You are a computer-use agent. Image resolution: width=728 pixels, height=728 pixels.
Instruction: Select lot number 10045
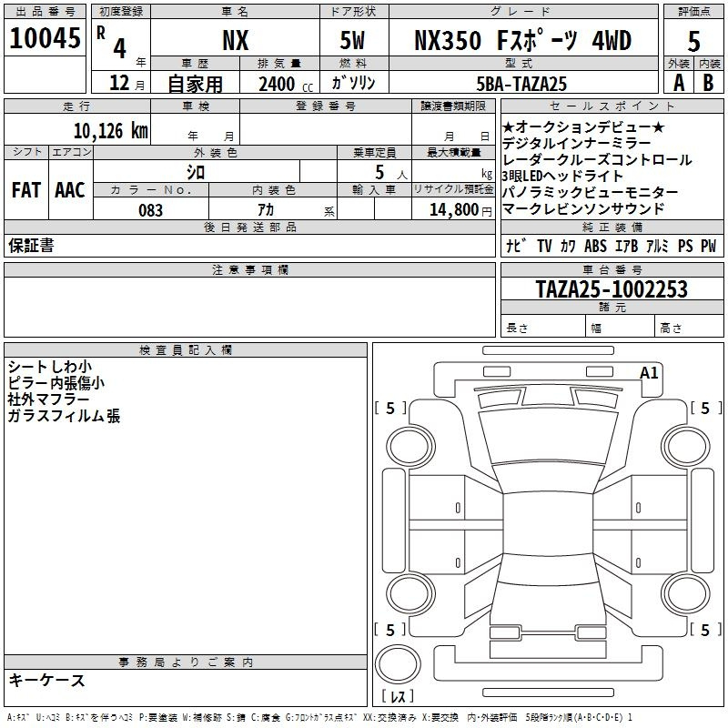point(45,39)
